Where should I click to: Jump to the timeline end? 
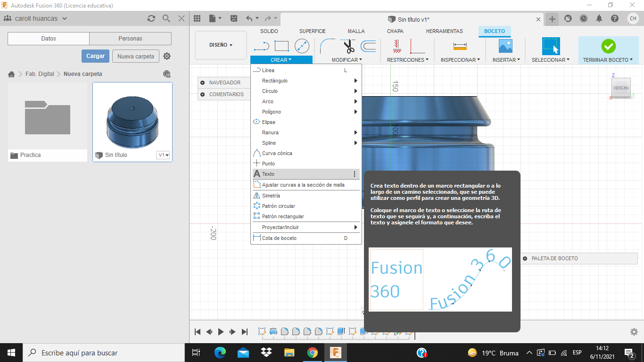[x=244, y=332]
